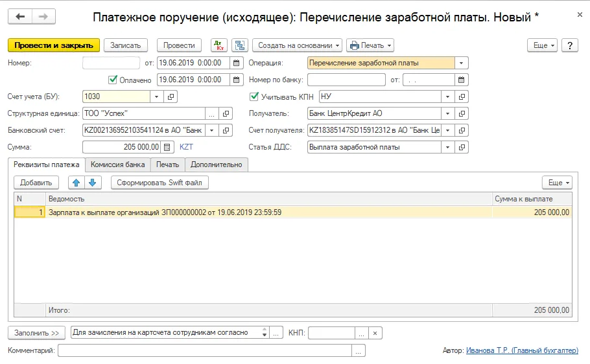Click the Провести button

coord(179,45)
